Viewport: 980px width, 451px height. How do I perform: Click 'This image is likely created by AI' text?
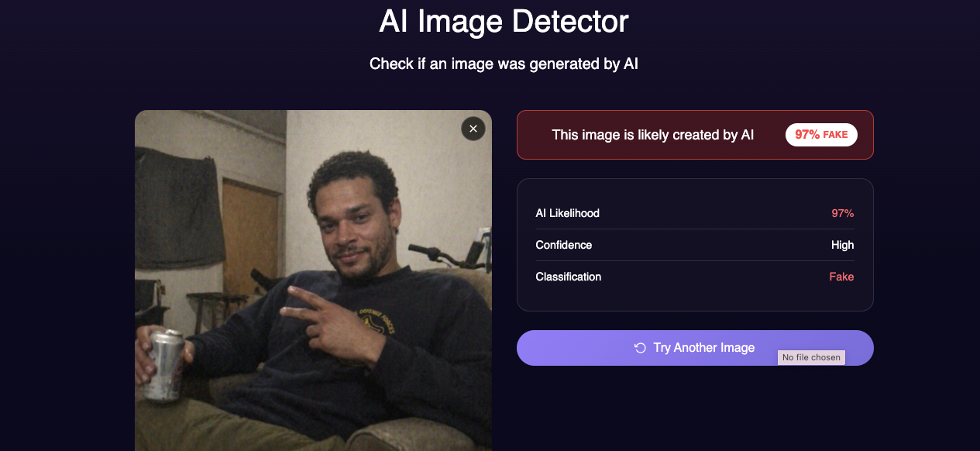(653, 135)
